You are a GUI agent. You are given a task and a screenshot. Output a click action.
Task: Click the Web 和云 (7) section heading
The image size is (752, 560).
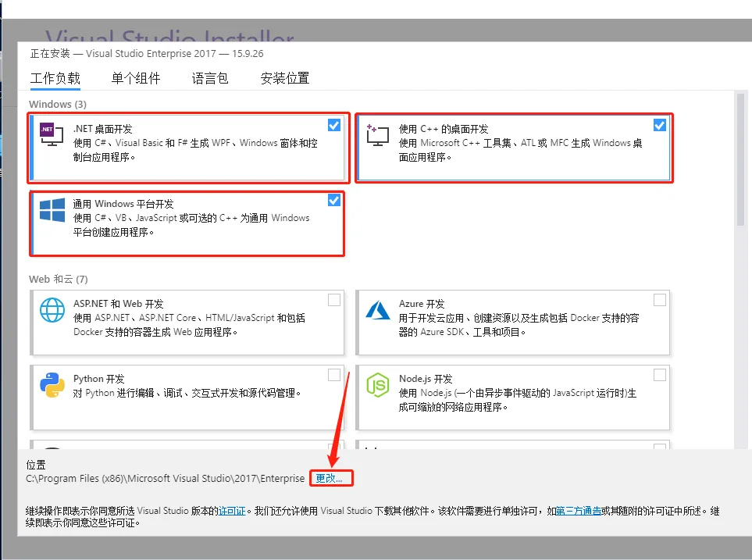pos(59,280)
